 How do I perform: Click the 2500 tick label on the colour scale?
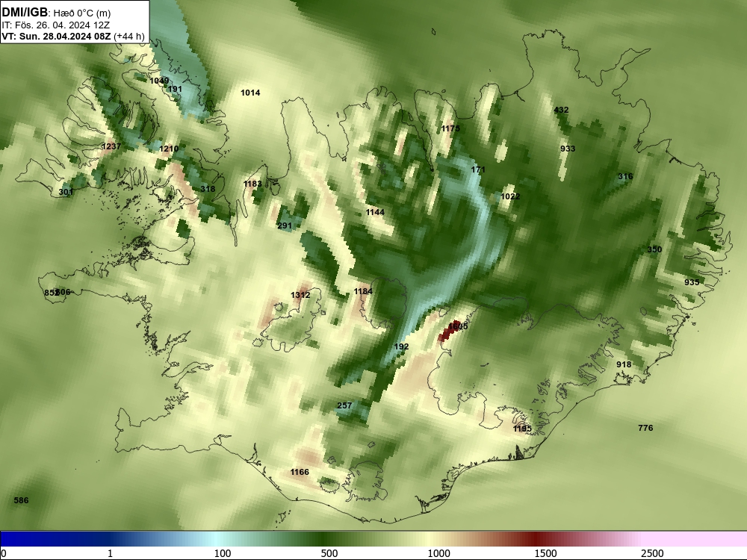[652, 553]
